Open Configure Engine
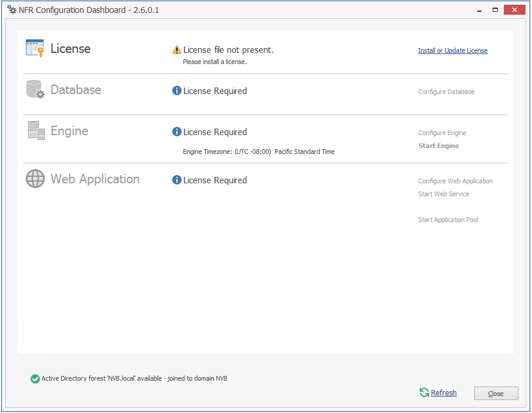532x413 pixels. click(442, 133)
